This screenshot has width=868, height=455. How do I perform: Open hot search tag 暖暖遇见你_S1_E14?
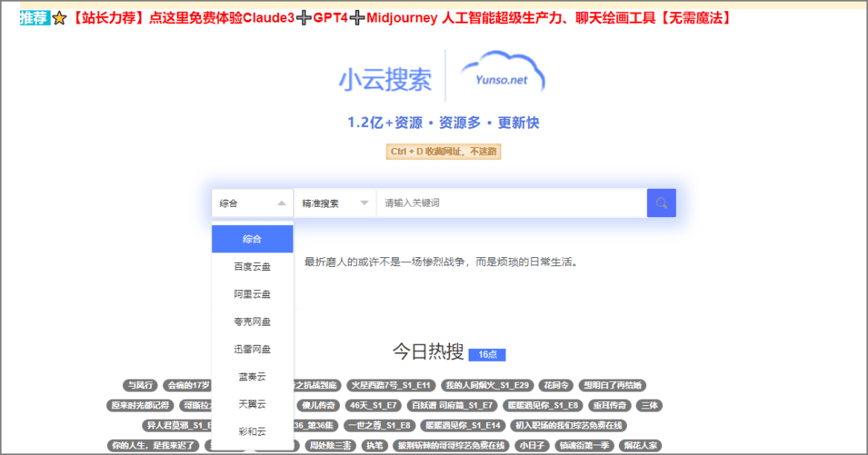pos(463,425)
